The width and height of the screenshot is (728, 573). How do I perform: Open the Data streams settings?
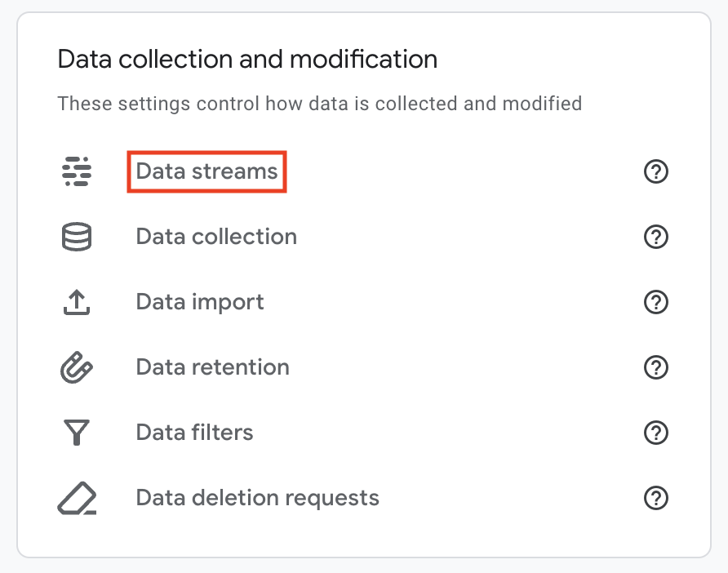[x=206, y=171]
